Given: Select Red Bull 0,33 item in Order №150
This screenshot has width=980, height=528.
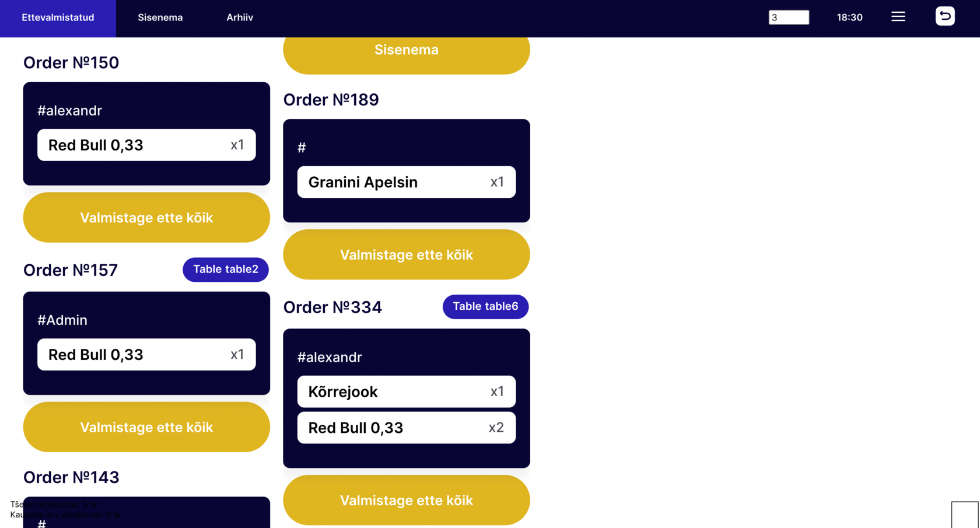Looking at the screenshot, I should pos(146,145).
